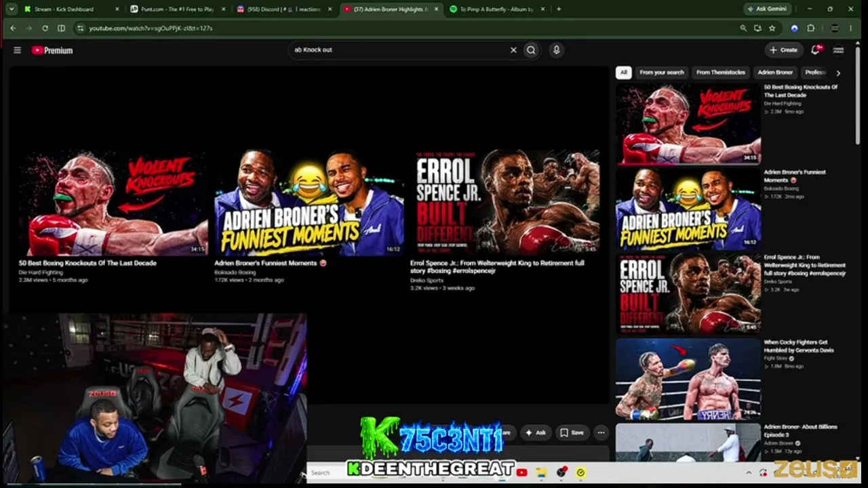868x488 pixels.
Task: Open When Cocky Fighters Get Humbled thumbnail
Action: pos(688,379)
